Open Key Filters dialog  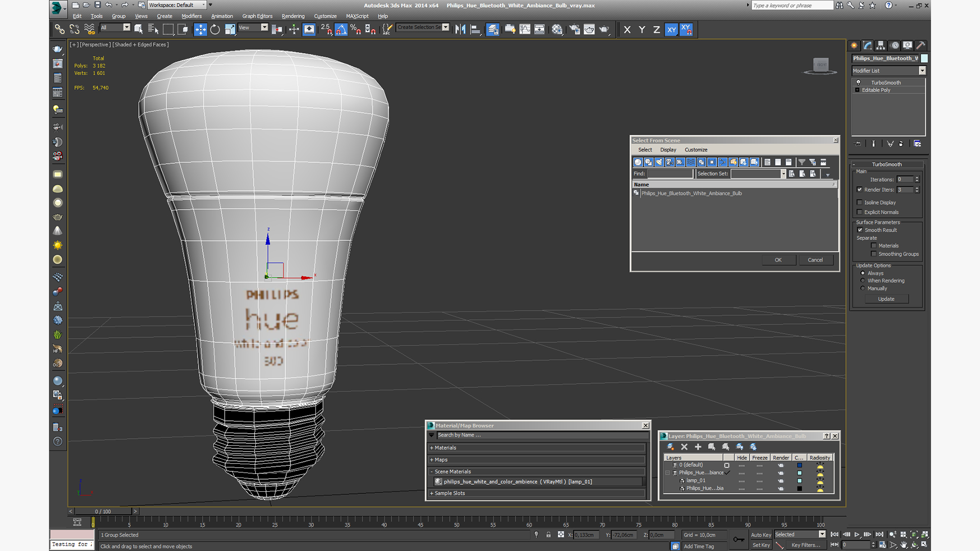[805, 545]
